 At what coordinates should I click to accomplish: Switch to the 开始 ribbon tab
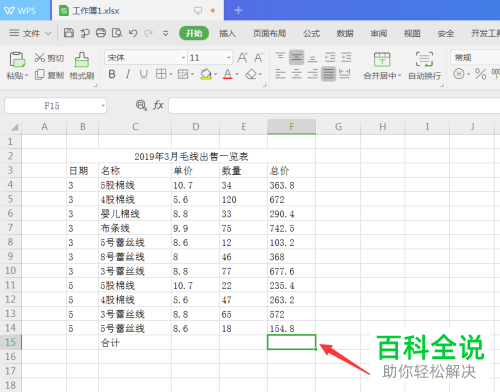(x=194, y=33)
